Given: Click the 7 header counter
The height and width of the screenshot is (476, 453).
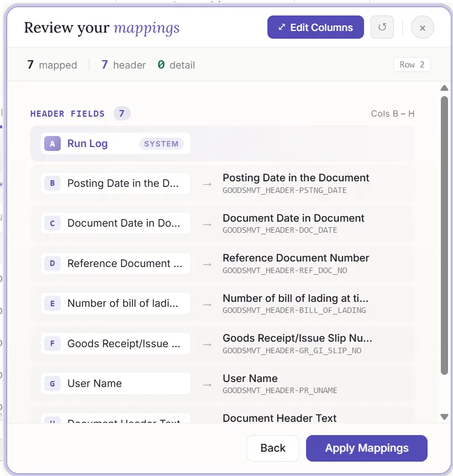Looking at the screenshot, I should click(x=124, y=65).
